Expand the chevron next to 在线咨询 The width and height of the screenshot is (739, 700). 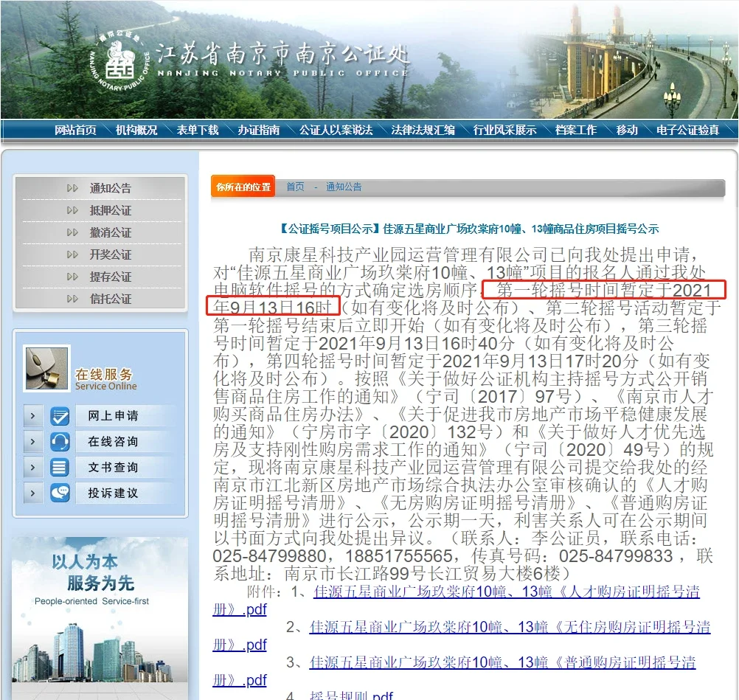pyautogui.click(x=33, y=442)
